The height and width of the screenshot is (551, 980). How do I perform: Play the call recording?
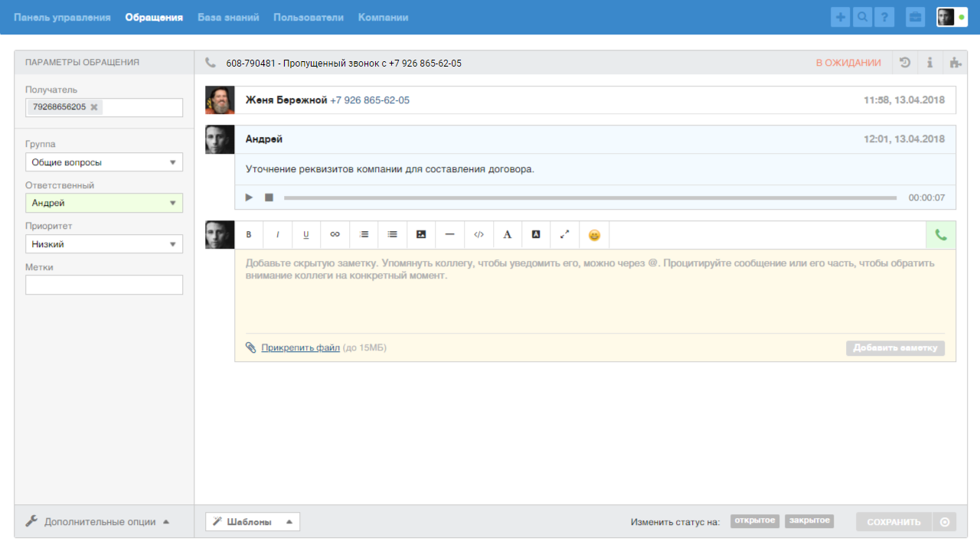249,197
